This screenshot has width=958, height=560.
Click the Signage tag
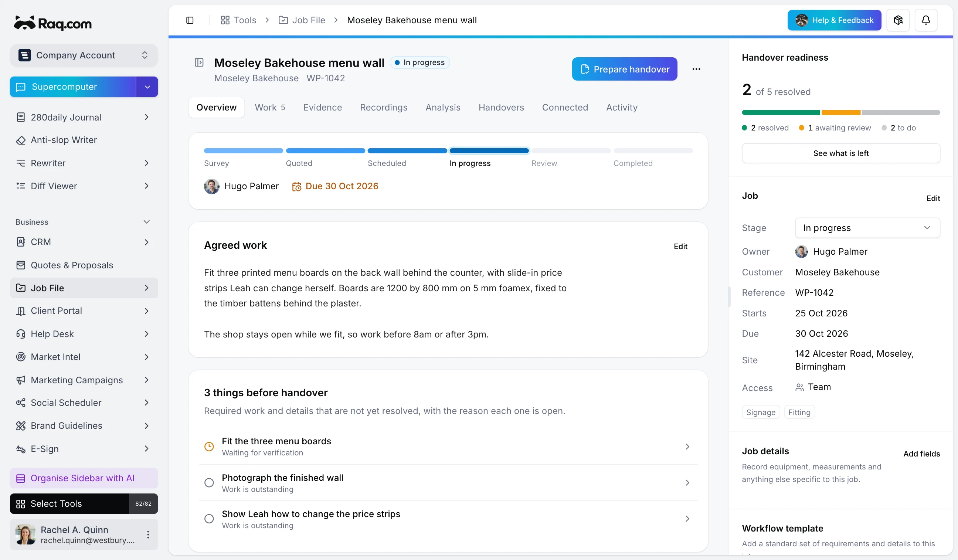(760, 413)
